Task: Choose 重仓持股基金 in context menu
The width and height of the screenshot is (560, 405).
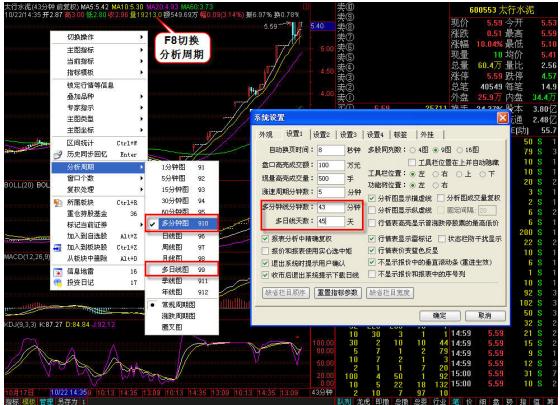Action: (99, 214)
